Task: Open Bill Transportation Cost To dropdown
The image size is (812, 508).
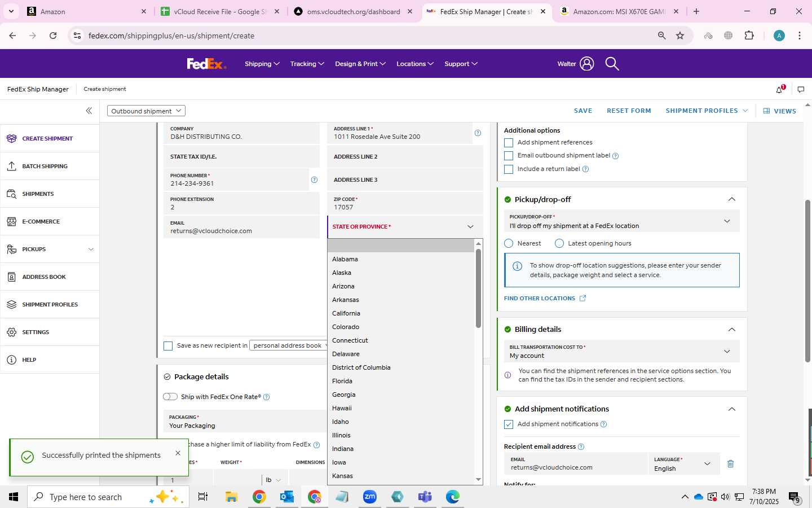Action: click(621, 352)
